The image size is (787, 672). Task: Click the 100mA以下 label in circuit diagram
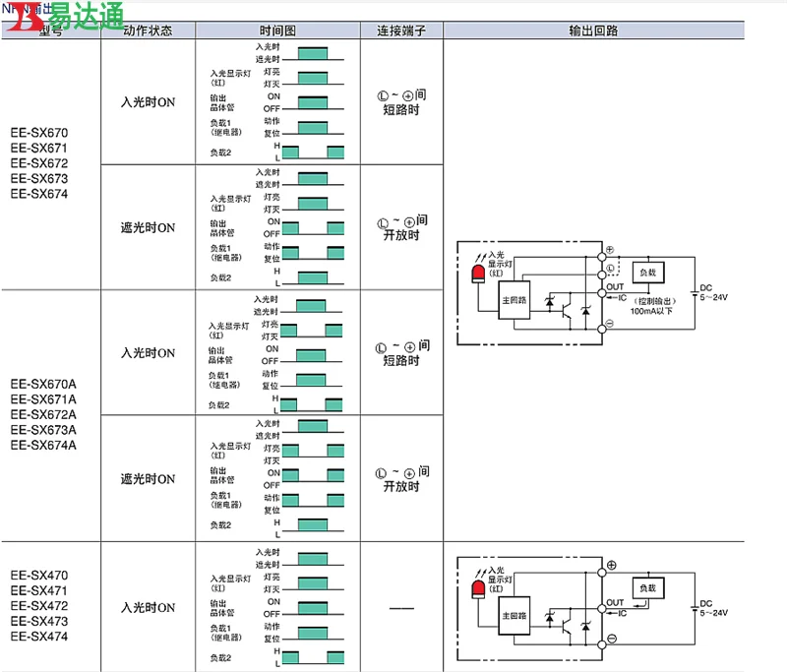tap(651, 311)
